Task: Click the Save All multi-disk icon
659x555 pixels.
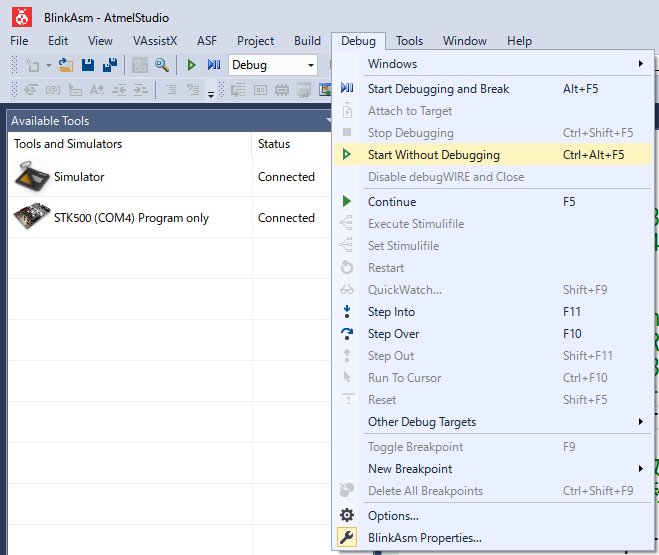Action: (110, 65)
